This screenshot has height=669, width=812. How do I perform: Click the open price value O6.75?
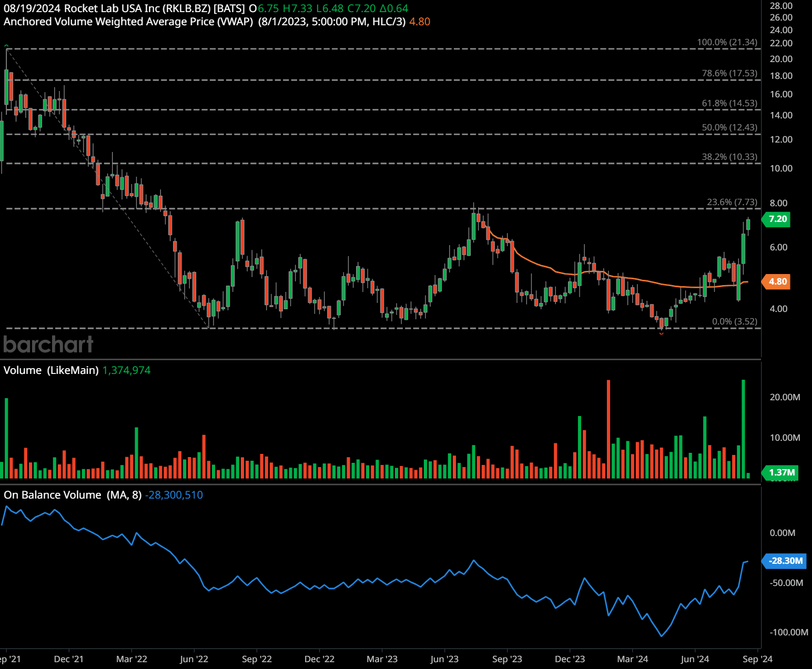point(264,8)
